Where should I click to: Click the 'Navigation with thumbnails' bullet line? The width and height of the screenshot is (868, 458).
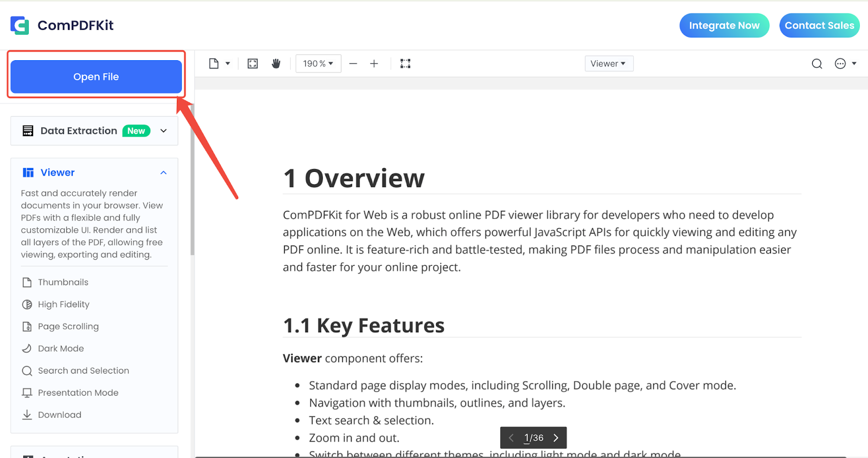tap(437, 403)
